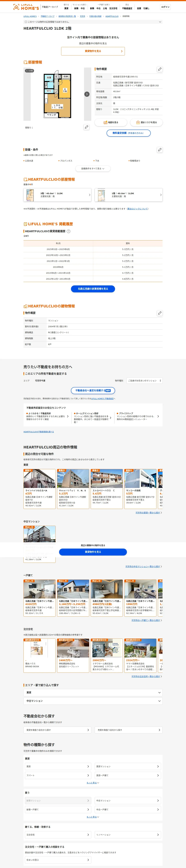
Task: Open the 3階 40.0m² 1LDK room card
Action: point(57,195)
